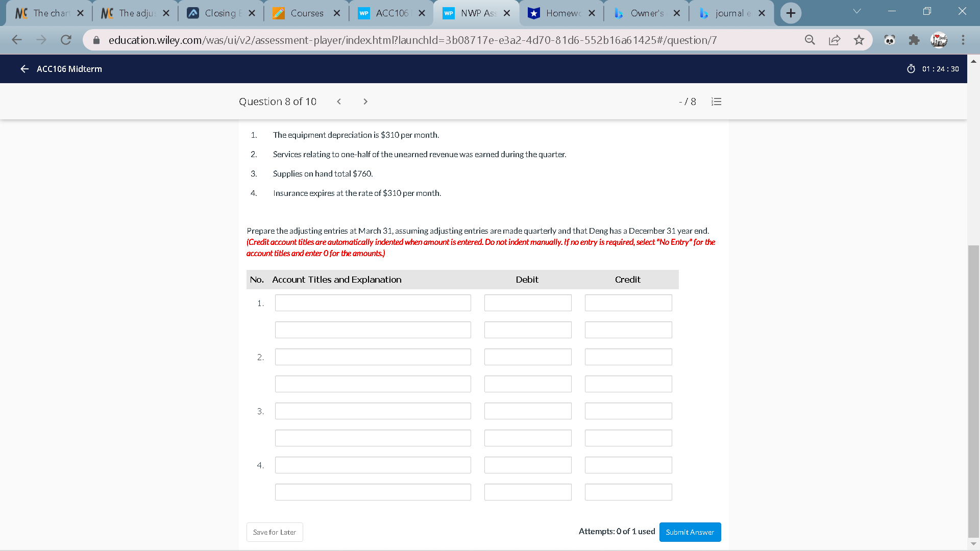Open the question list icon
Screen dimensions: 980x551
point(716,102)
